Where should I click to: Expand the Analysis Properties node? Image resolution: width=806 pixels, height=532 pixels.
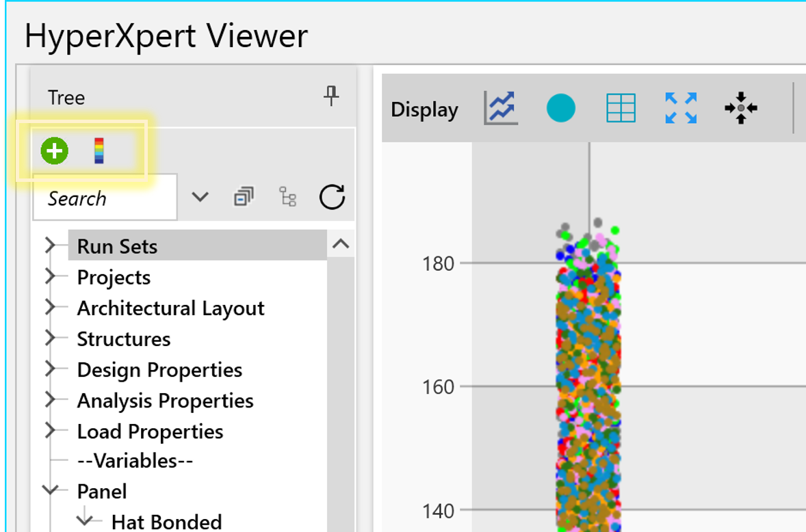[50, 399]
